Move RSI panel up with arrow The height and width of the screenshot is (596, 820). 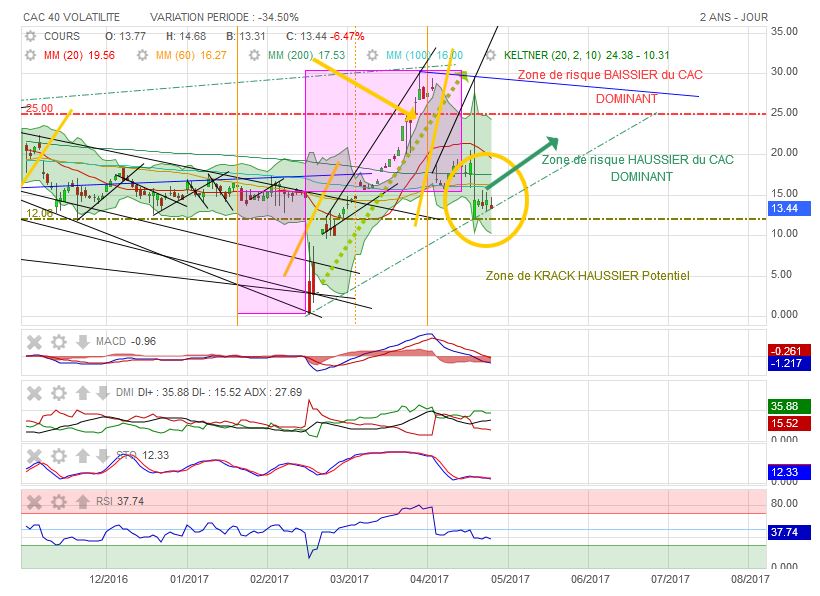pos(83,502)
